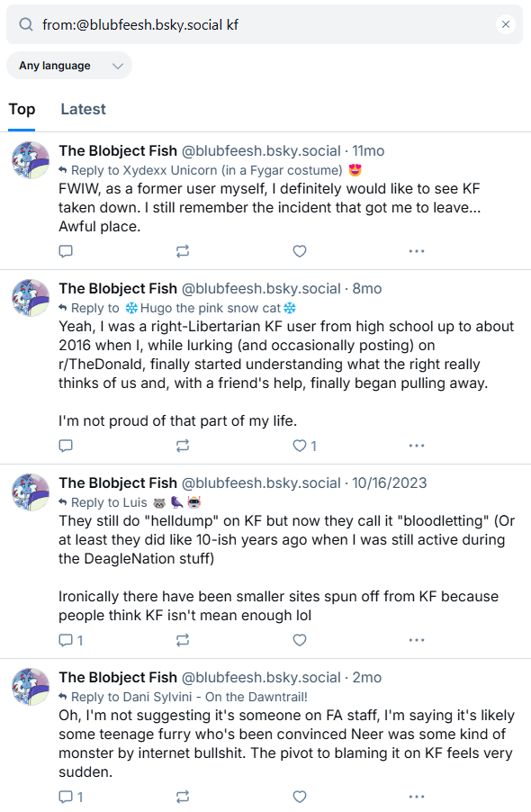The height and width of the screenshot is (812, 531).
Task: Open more options on 11mo post
Action: (417, 251)
